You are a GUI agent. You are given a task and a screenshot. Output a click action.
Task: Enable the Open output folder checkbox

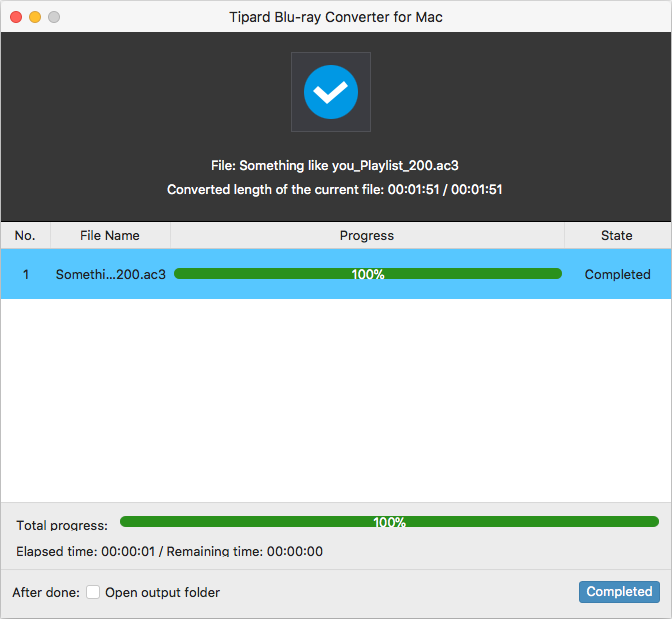pos(93,592)
